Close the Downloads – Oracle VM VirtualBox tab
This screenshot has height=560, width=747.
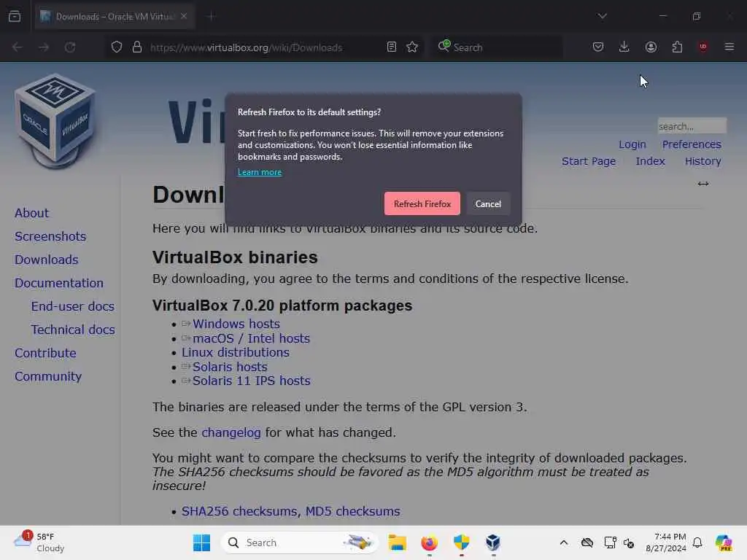point(184,16)
